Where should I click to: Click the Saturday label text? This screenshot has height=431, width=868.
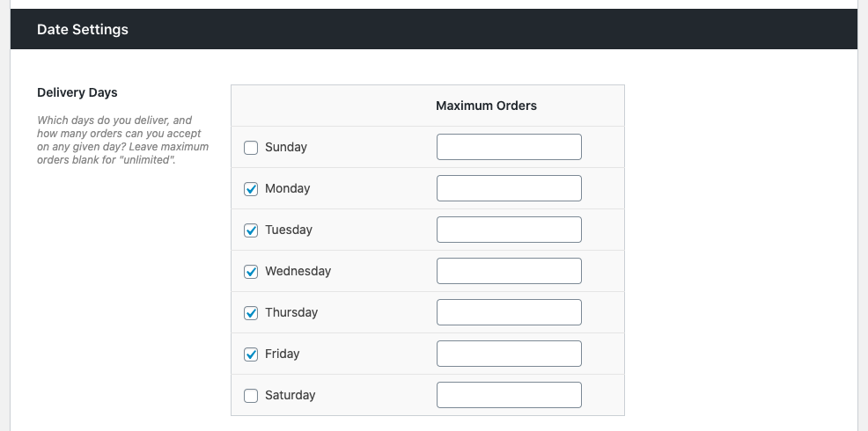pos(290,396)
